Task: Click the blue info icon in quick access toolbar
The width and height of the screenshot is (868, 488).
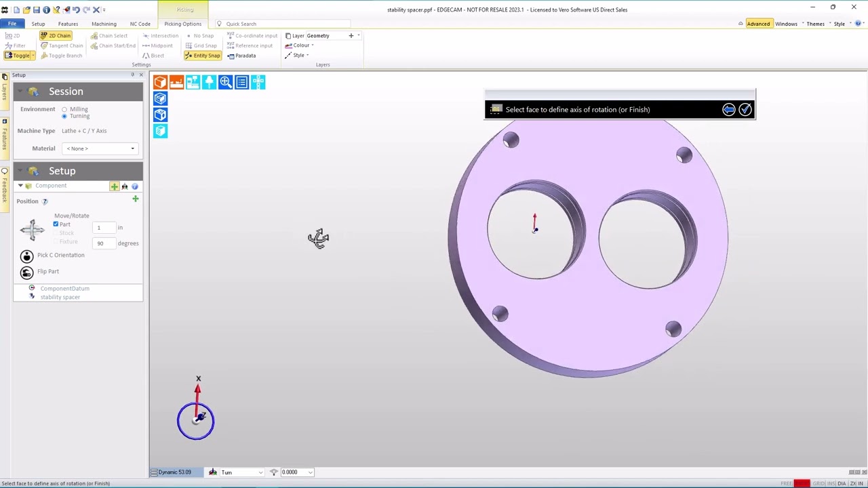Action: click(x=46, y=10)
